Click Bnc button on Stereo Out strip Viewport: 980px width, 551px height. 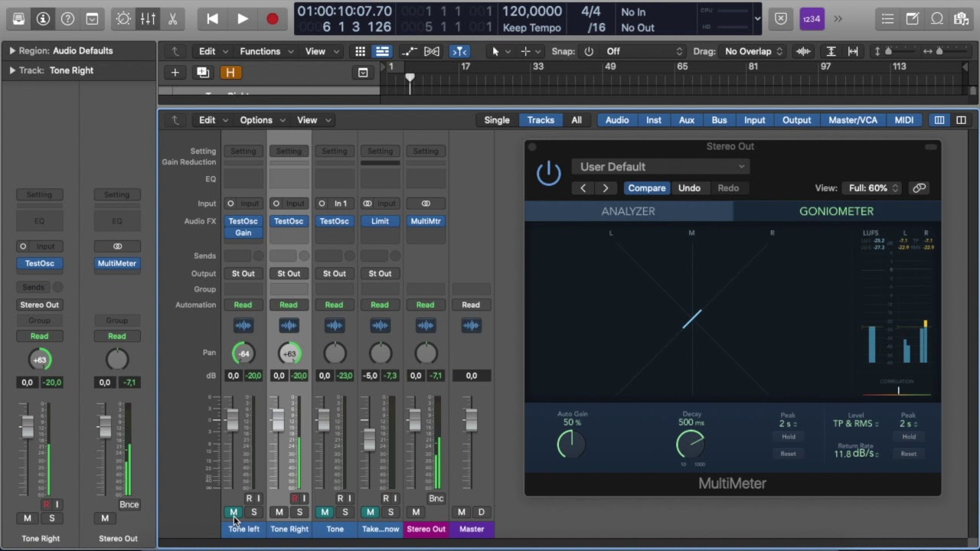[436, 498]
